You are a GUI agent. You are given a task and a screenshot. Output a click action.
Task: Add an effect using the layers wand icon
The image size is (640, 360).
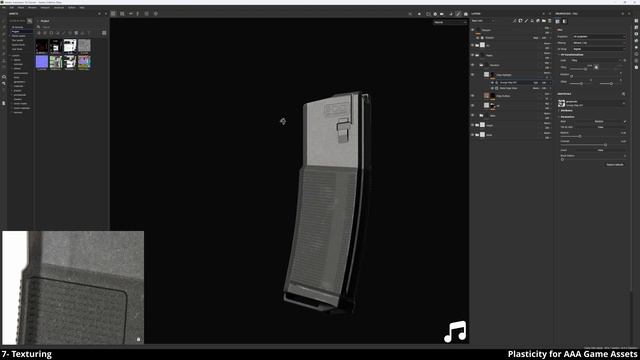point(515,20)
